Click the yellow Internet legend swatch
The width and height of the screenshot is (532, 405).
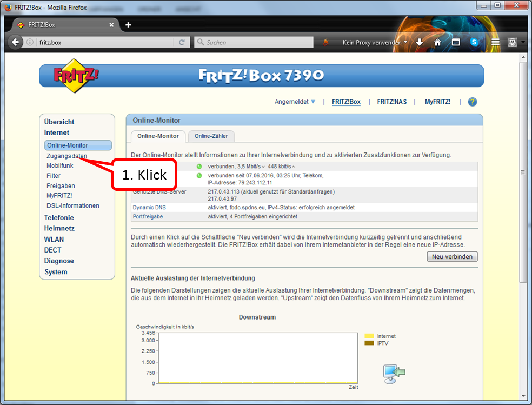(x=369, y=336)
